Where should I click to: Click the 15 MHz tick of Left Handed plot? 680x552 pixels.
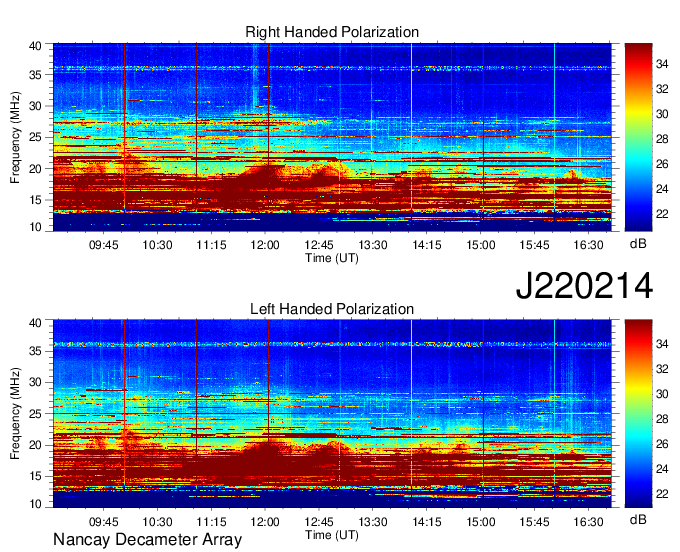coord(35,477)
